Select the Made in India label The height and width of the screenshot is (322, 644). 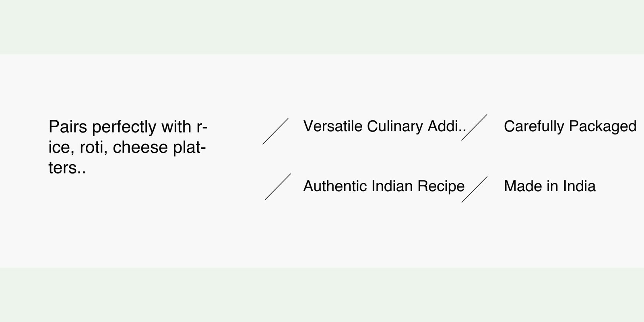[549, 186]
